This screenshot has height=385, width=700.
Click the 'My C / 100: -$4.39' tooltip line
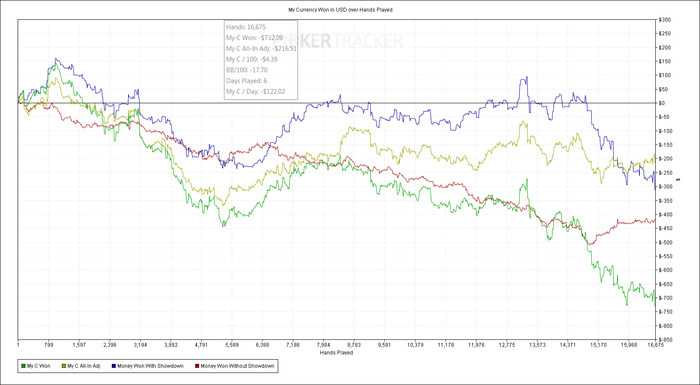coord(253,59)
